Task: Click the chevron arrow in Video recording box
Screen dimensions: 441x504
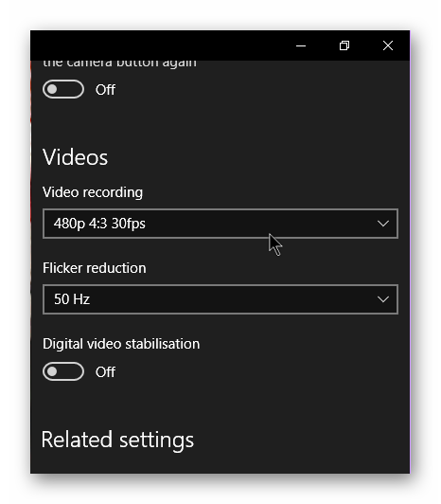Action: [383, 224]
